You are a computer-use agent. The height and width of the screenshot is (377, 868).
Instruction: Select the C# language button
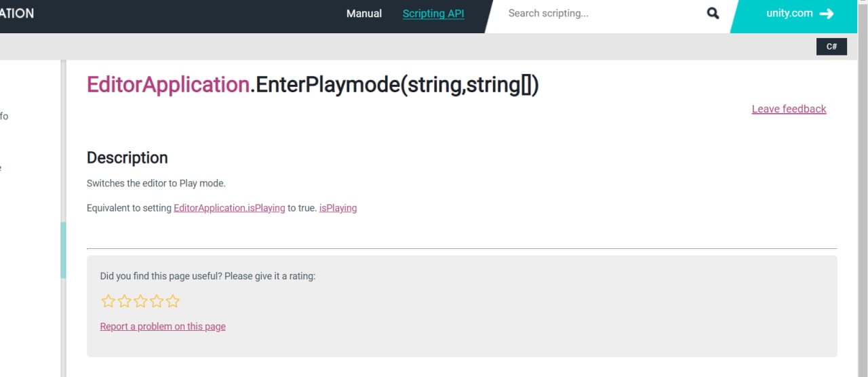(831, 47)
